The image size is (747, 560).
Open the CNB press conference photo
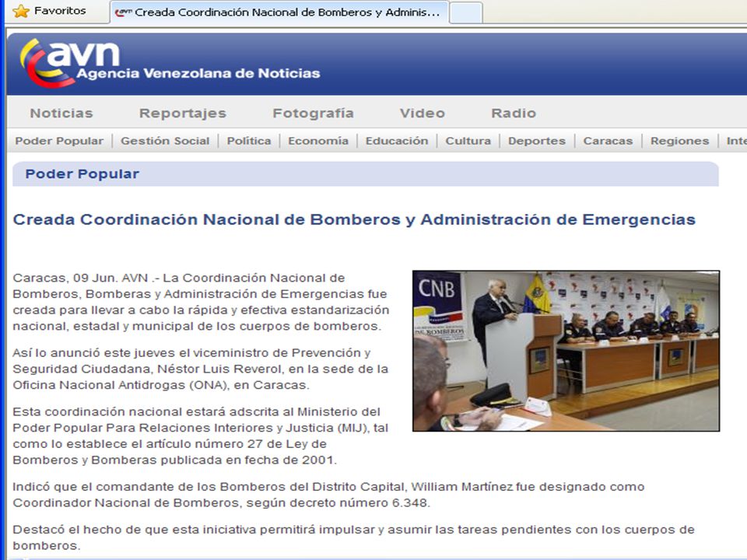566,351
